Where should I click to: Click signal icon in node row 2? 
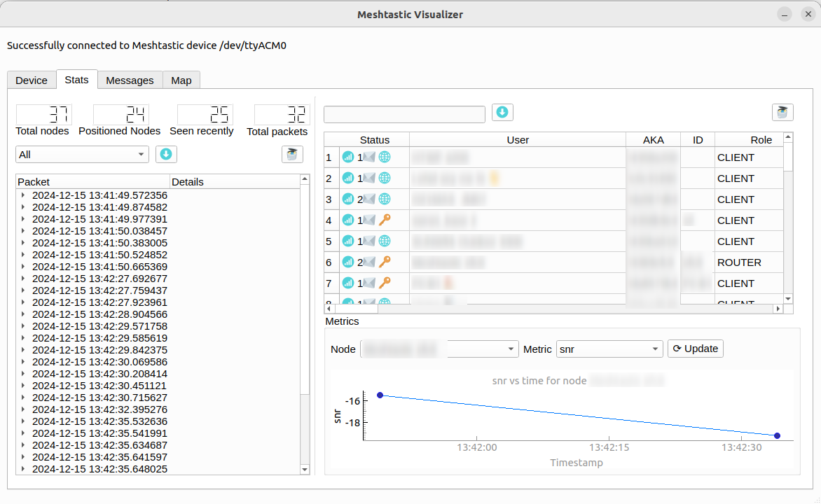pos(348,178)
